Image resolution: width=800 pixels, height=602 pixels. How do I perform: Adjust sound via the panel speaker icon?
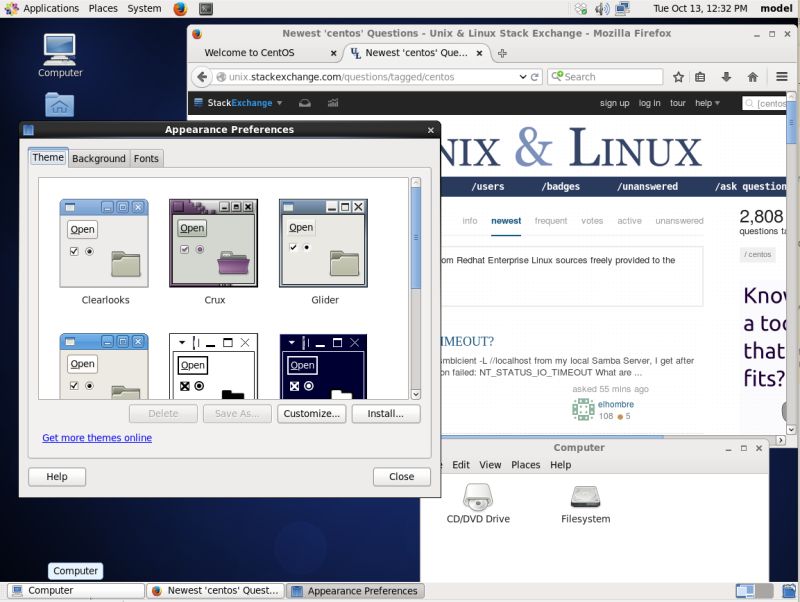(x=601, y=8)
